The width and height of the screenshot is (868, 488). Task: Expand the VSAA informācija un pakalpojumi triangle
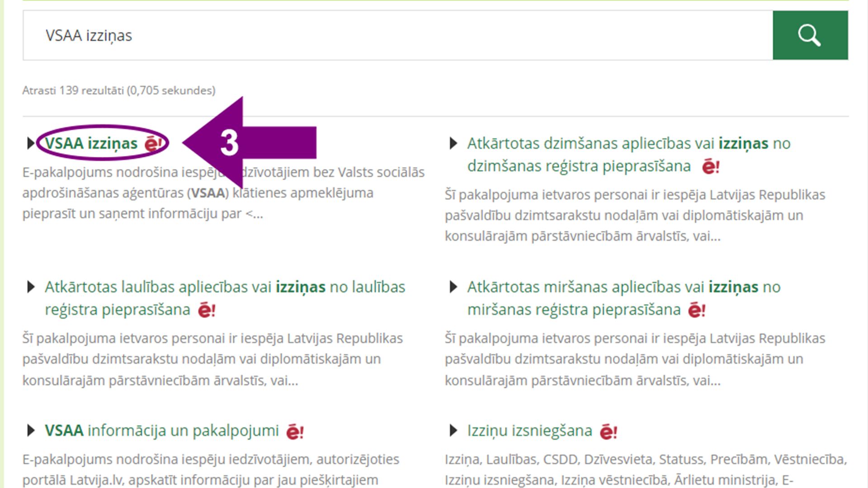pyautogui.click(x=30, y=431)
